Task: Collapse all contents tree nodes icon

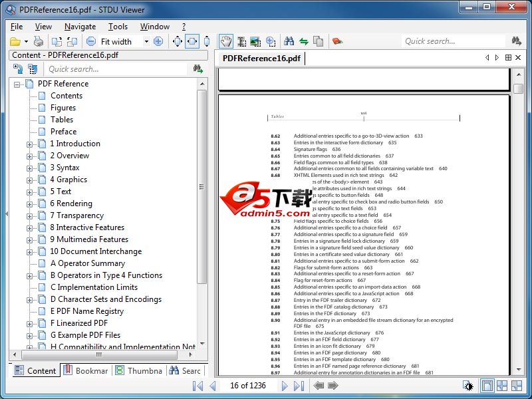Action: tap(33, 69)
